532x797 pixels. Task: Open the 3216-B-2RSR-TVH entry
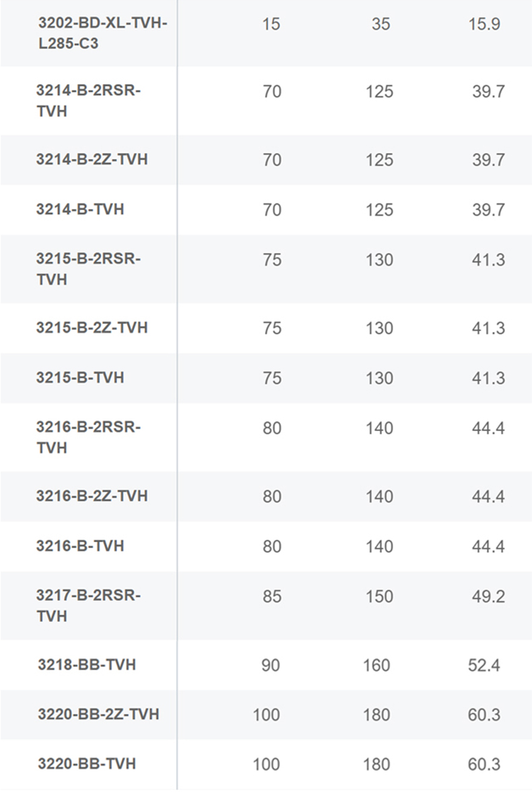pyautogui.click(x=88, y=437)
